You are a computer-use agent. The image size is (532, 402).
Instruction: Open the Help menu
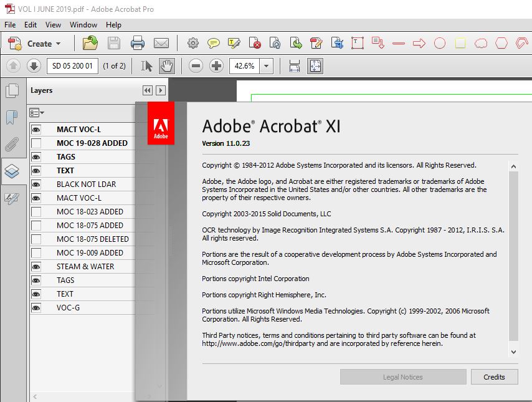pos(113,25)
